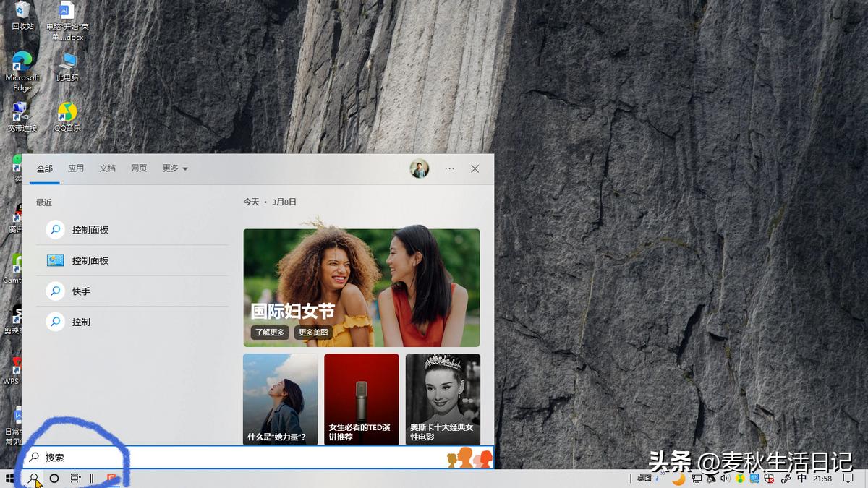Switch to the 应用 tab
Screen dimensions: 868x488
(x=76, y=168)
